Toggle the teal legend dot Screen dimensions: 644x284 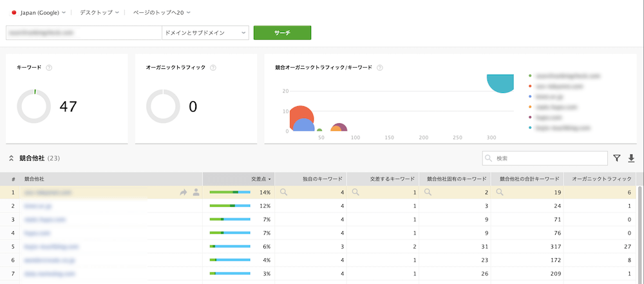click(x=530, y=128)
